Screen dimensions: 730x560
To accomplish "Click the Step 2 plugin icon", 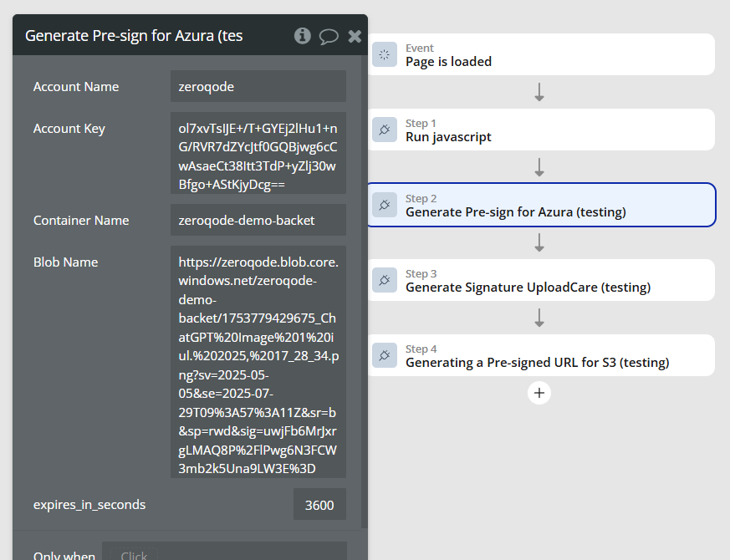I will click(x=385, y=205).
